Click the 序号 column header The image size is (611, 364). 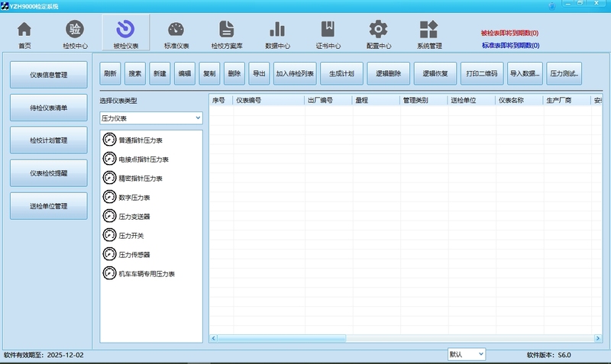coord(221,100)
